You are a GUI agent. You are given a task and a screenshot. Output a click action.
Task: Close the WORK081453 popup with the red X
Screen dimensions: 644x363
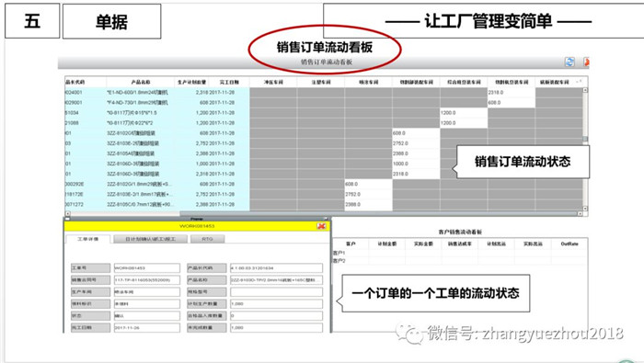[x=321, y=226]
